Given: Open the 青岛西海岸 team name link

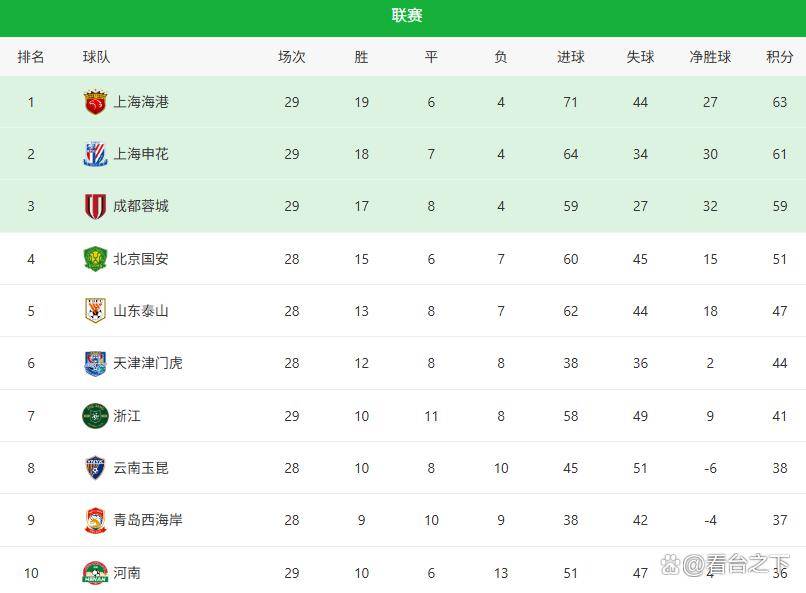Looking at the screenshot, I should coord(148,520).
